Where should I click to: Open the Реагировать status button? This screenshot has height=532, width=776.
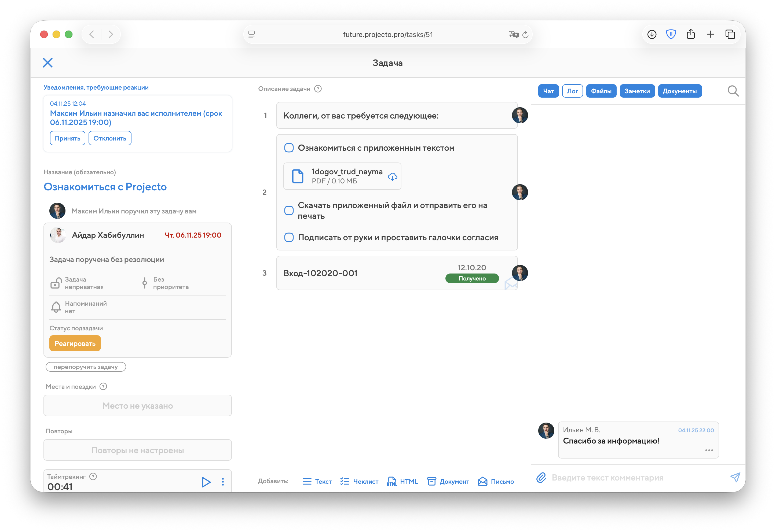[75, 343]
